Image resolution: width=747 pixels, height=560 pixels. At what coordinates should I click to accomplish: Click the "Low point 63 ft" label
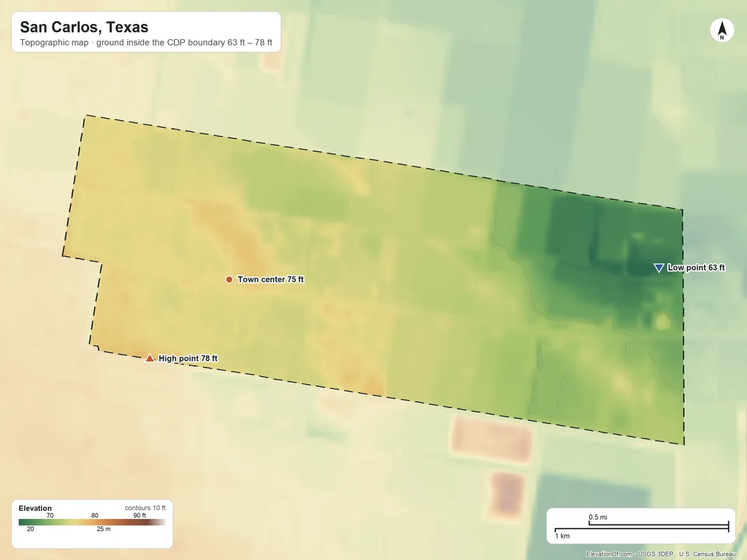(x=696, y=268)
